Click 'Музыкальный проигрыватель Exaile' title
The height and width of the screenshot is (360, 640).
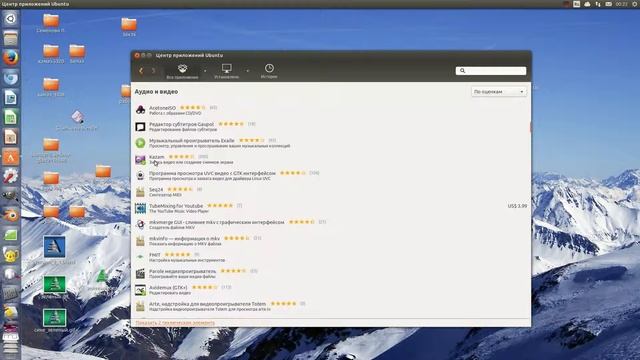pyautogui.click(x=191, y=140)
